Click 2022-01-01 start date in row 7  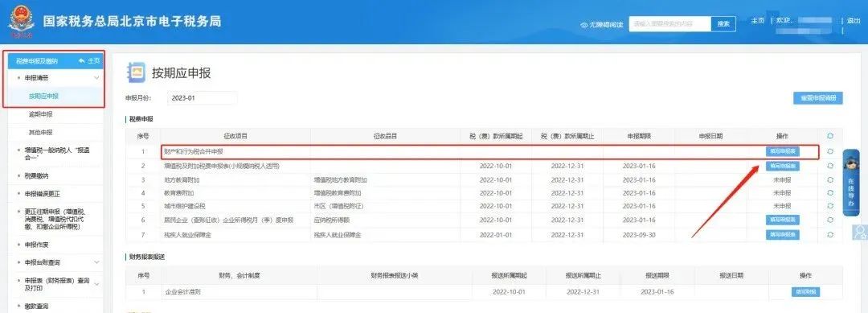click(x=496, y=234)
